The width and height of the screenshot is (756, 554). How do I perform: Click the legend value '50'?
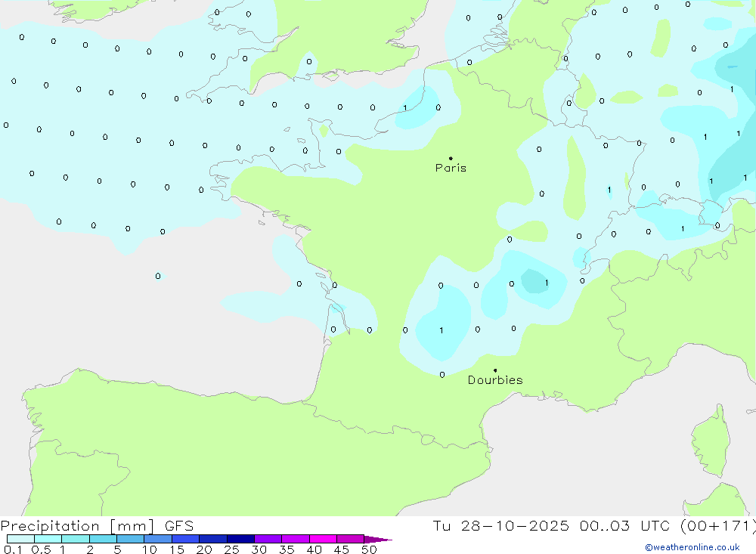[x=369, y=549]
